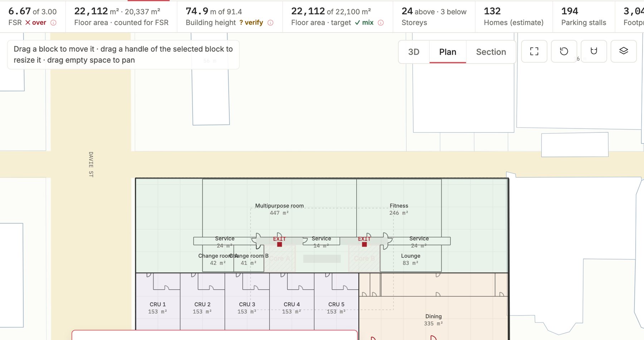This screenshot has height=340, width=644.
Task: Click the reset view rotate icon
Action: [x=564, y=52]
